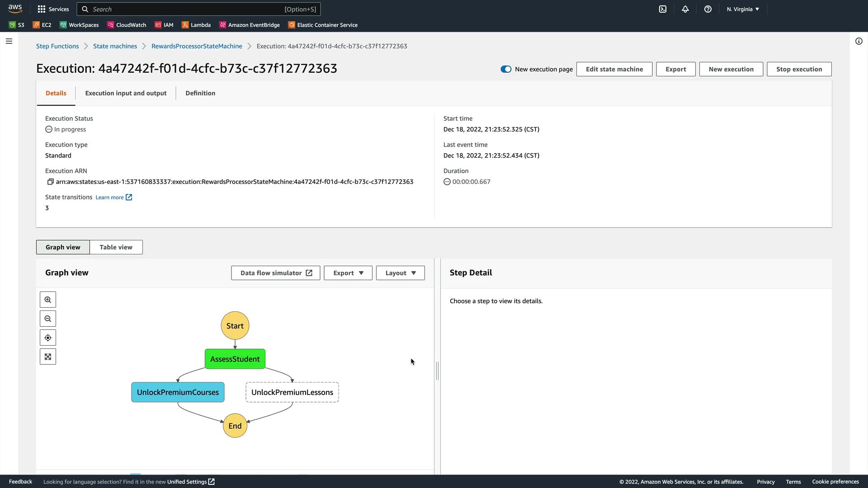The image size is (868, 488).
Task: Expand the graph Export dropdown
Action: [348, 273]
